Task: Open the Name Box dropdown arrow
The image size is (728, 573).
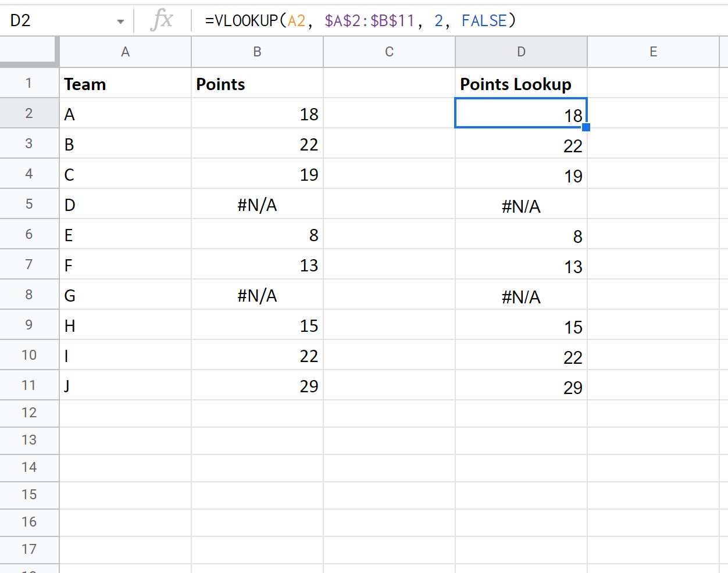Action: point(120,22)
